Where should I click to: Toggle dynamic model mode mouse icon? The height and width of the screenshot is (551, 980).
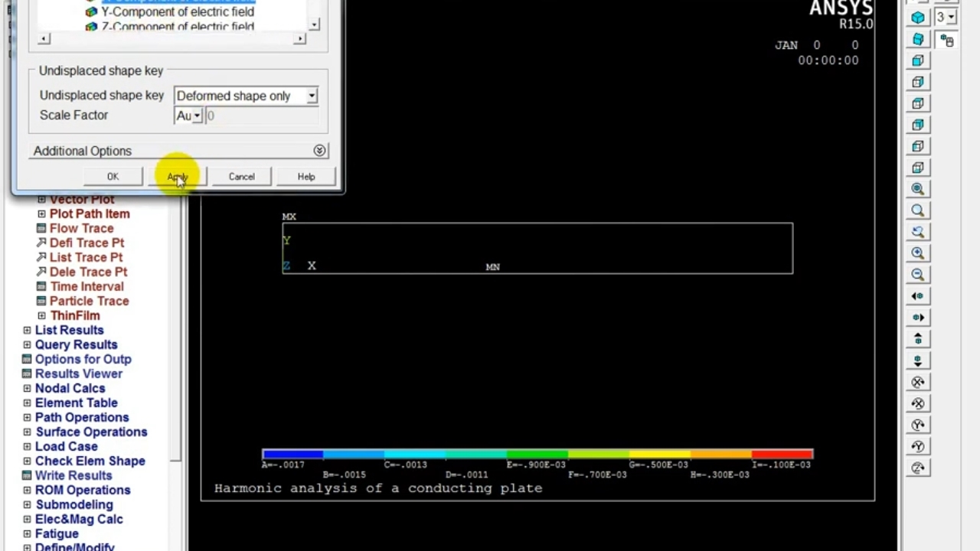coord(947,41)
